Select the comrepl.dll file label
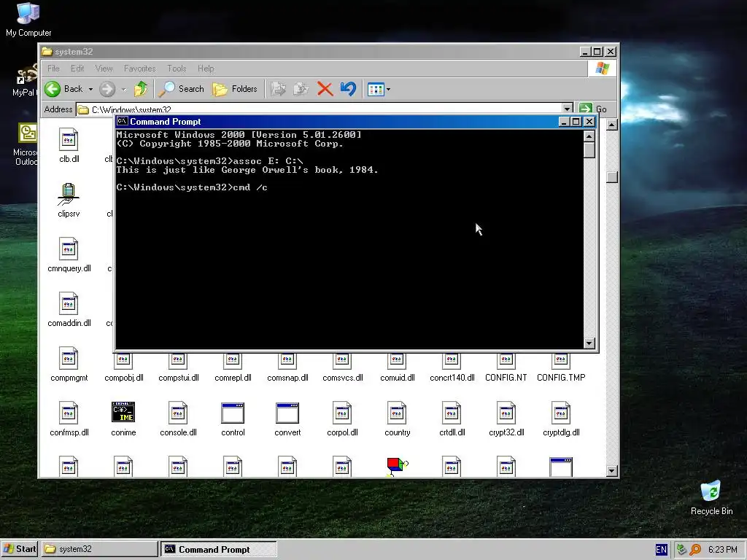The height and width of the screenshot is (560, 747). [x=233, y=378]
